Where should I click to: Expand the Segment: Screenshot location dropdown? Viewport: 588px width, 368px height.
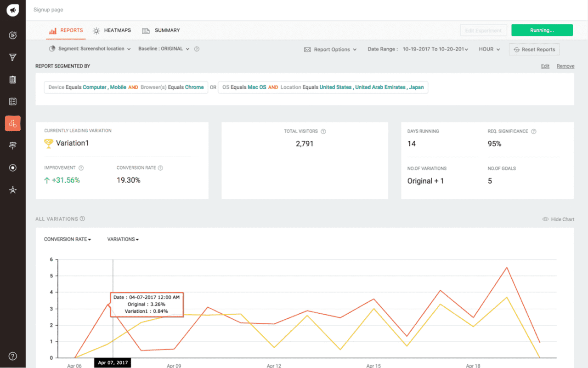[90, 49]
